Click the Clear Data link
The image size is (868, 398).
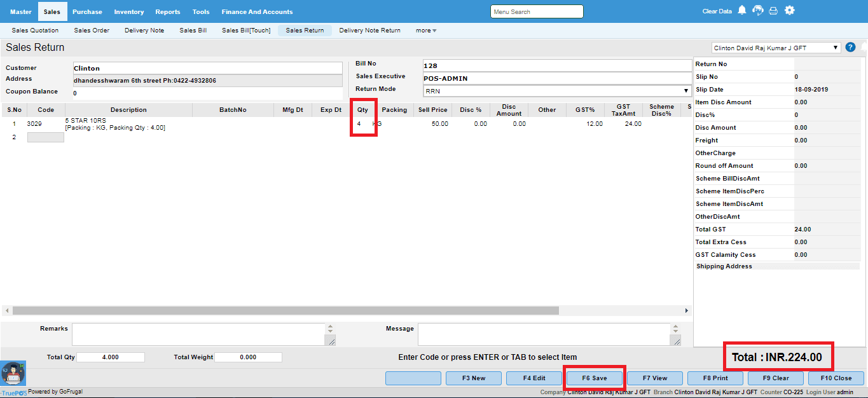click(717, 11)
